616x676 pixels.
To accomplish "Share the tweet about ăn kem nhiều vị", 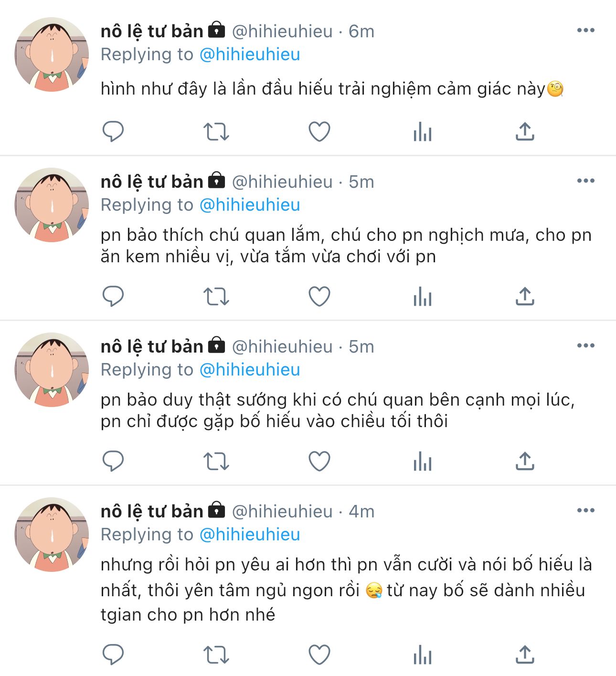I will click(x=525, y=296).
